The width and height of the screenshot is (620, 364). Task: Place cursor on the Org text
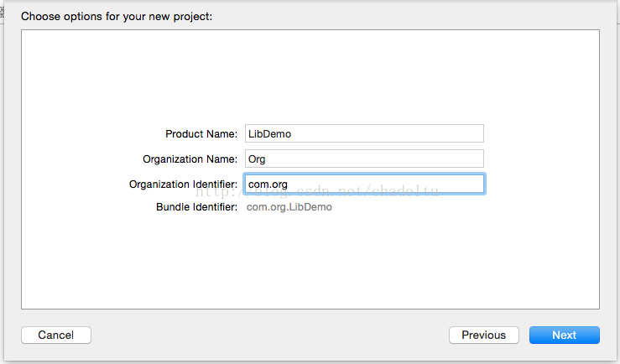click(x=257, y=159)
